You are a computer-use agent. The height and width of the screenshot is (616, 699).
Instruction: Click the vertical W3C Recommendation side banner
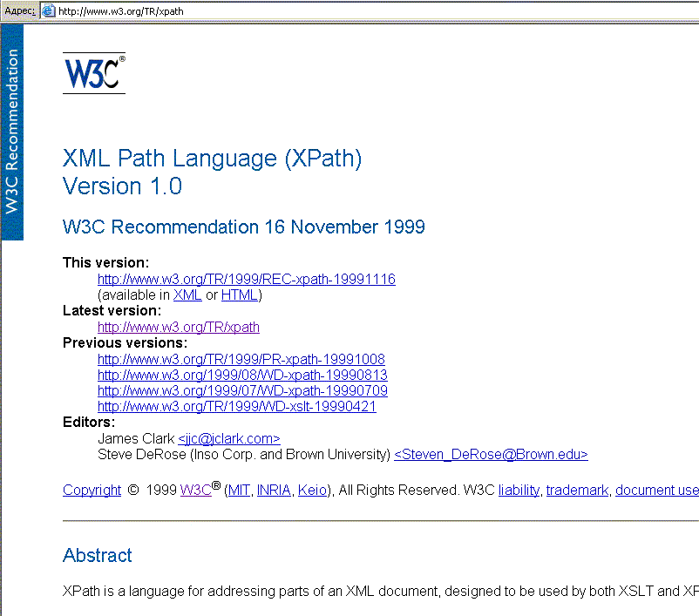pyautogui.click(x=12, y=132)
